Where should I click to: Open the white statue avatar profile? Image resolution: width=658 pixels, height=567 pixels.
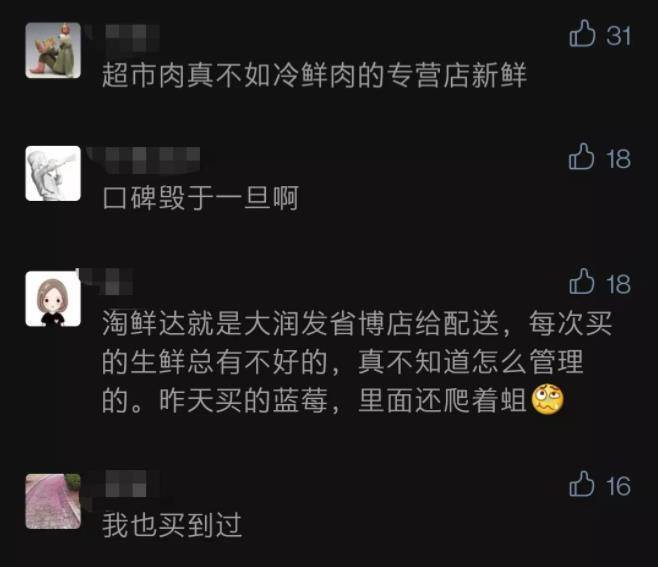(x=53, y=173)
